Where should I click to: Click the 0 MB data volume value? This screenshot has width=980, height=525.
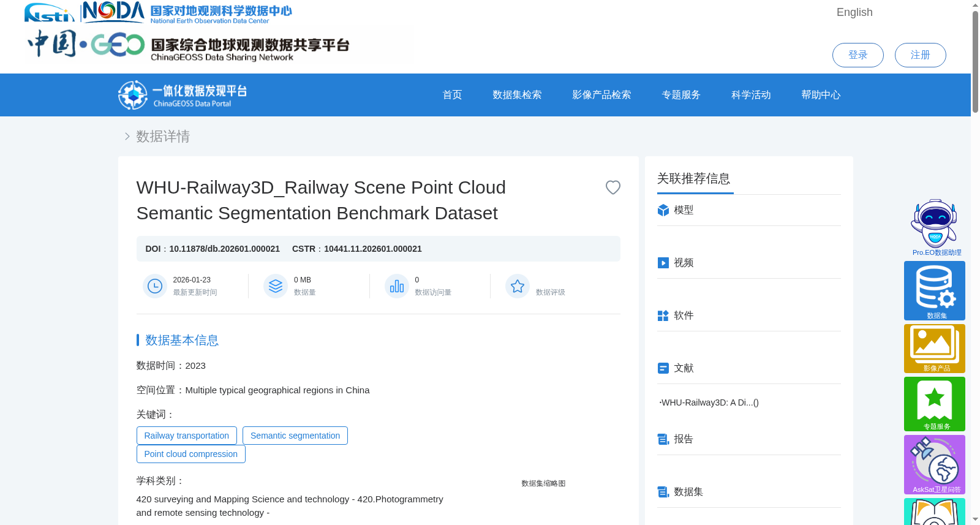(x=303, y=280)
